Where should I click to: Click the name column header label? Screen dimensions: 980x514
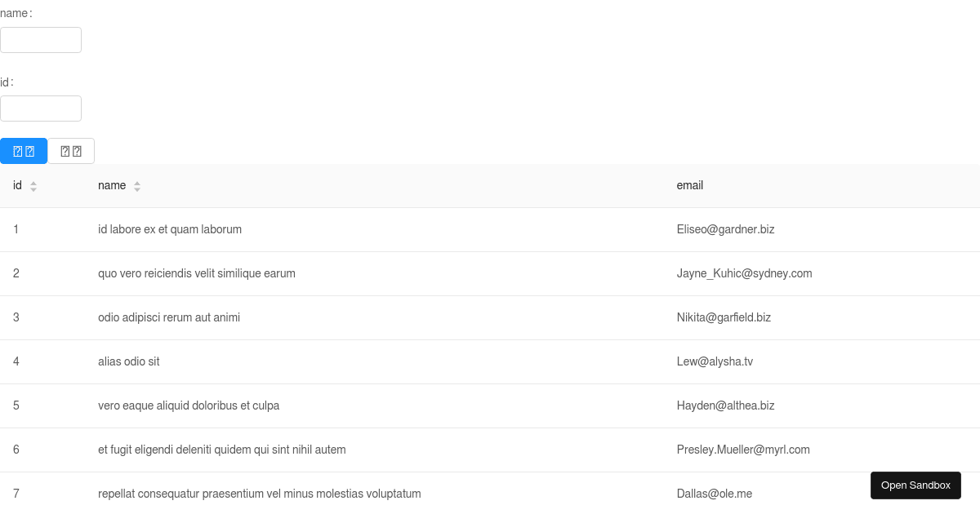(112, 185)
